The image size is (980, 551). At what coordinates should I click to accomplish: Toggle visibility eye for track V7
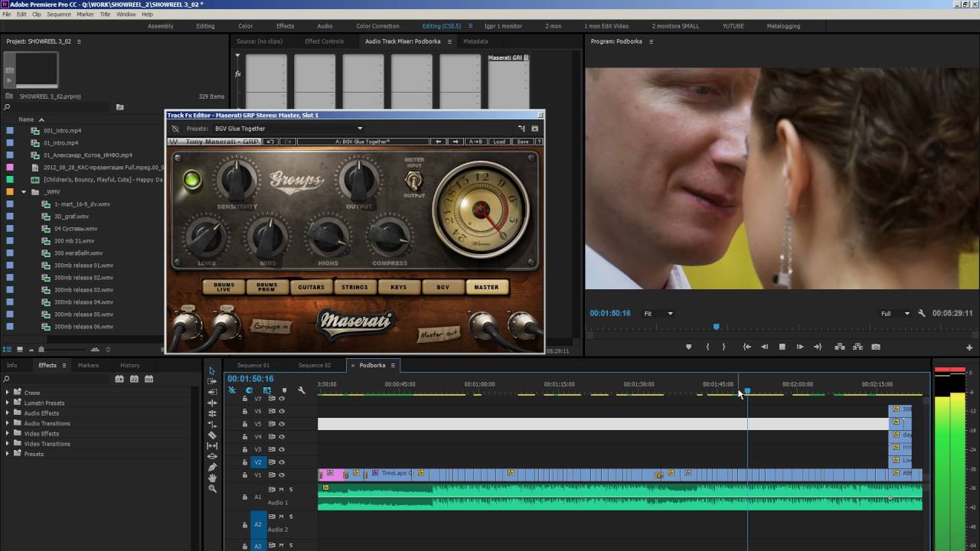pyautogui.click(x=282, y=399)
